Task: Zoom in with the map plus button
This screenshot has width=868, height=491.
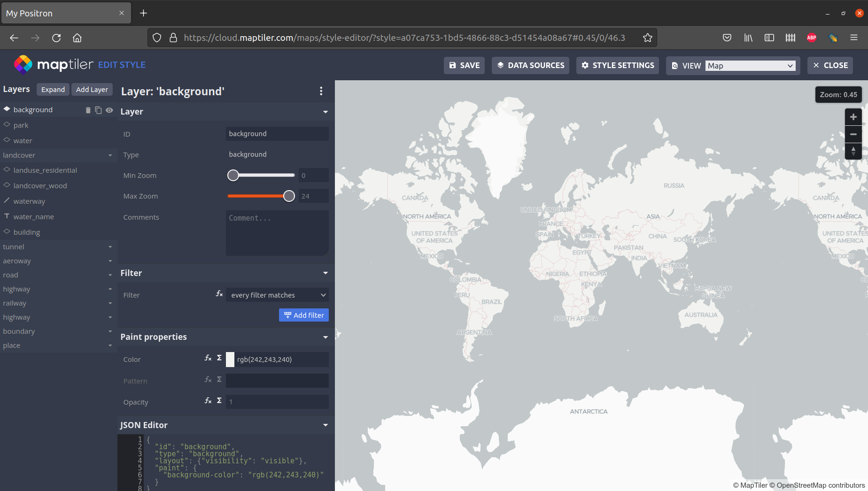Action: tap(853, 116)
